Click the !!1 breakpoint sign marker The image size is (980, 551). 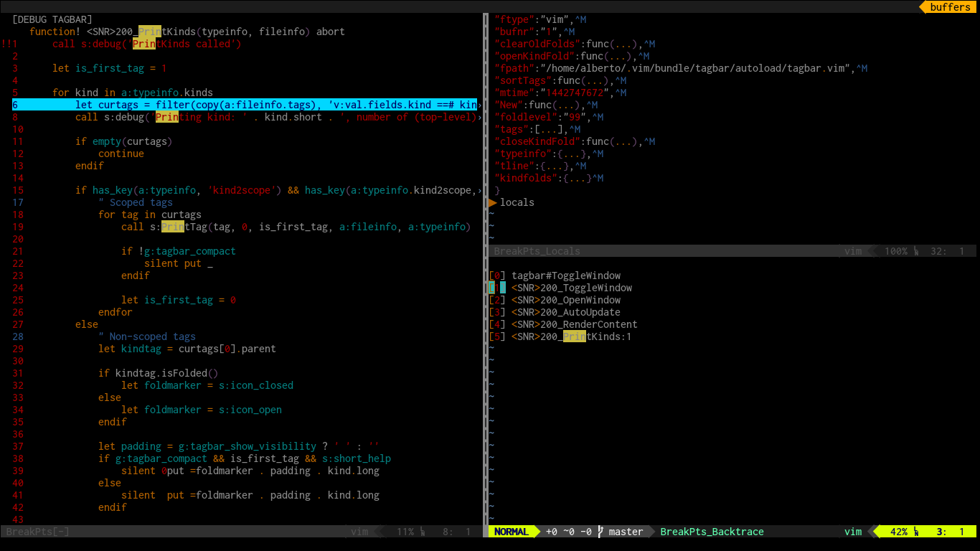pos(9,44)
